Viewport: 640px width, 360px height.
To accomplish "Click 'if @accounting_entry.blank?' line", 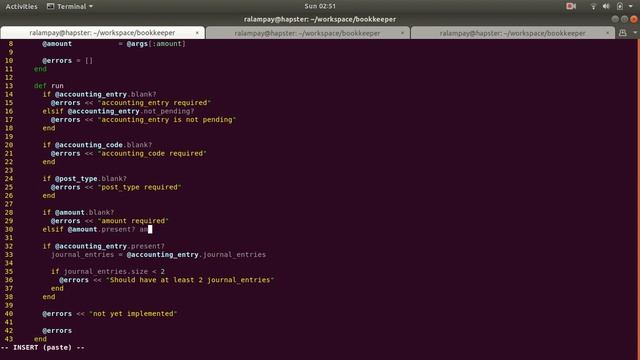I will click(99, 94).
